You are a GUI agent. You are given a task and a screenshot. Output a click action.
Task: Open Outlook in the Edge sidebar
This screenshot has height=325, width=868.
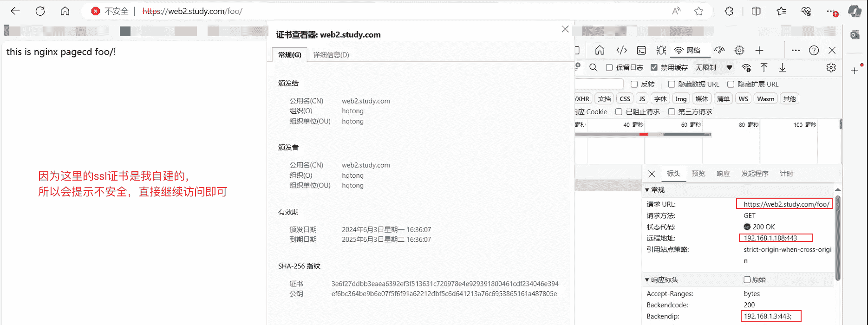pos(855,35)
